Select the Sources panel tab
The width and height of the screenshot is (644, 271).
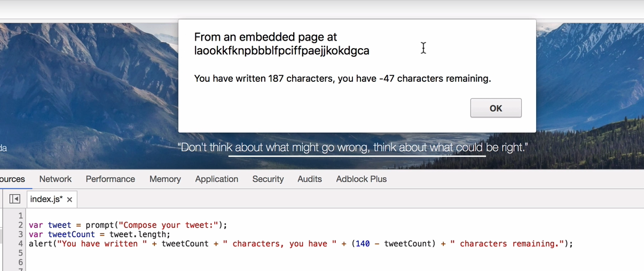pos(12,179)
